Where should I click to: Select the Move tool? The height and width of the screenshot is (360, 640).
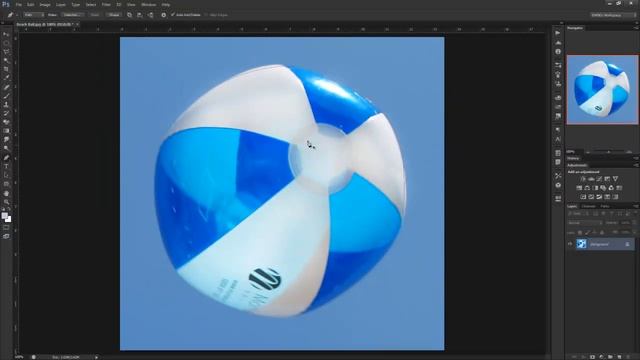click(6, 34)
